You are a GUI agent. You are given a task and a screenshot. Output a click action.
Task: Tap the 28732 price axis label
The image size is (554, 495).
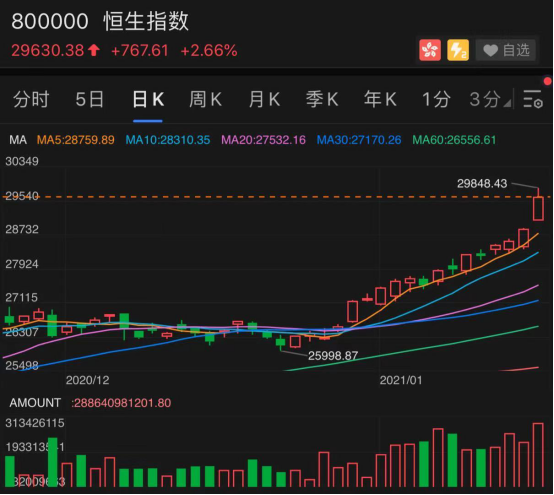(22, 230)
